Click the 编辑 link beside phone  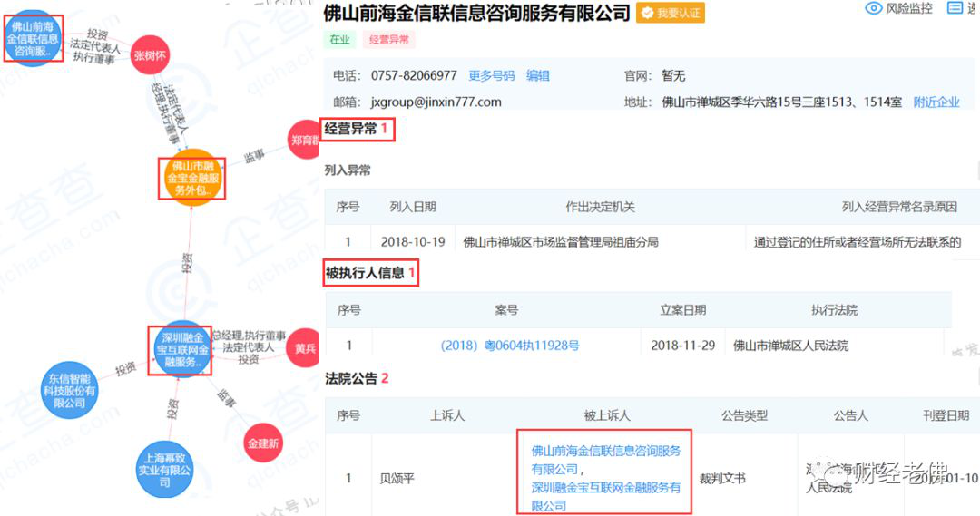click(537, 75)
